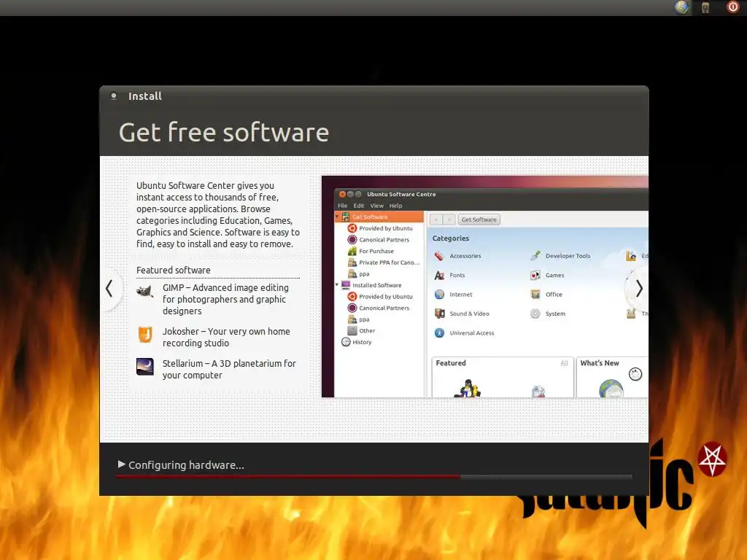Open the Sound & Video category icon
The image size is (747, 560).
(x=439, y=314)
